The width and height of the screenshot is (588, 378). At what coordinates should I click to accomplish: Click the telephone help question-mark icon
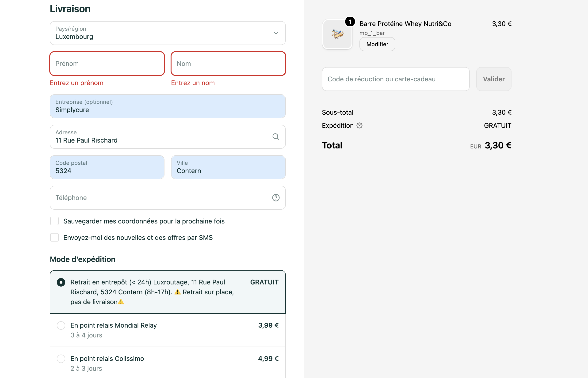275,198
